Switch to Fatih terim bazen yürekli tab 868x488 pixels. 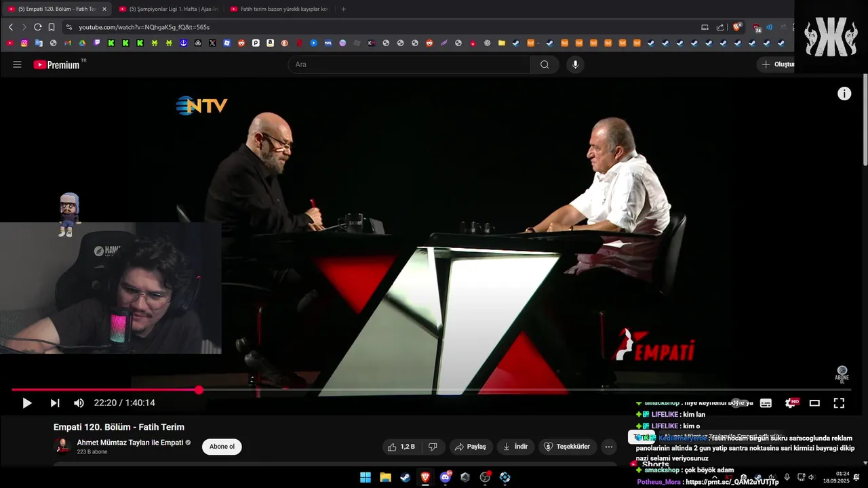[x=279, y=9]
